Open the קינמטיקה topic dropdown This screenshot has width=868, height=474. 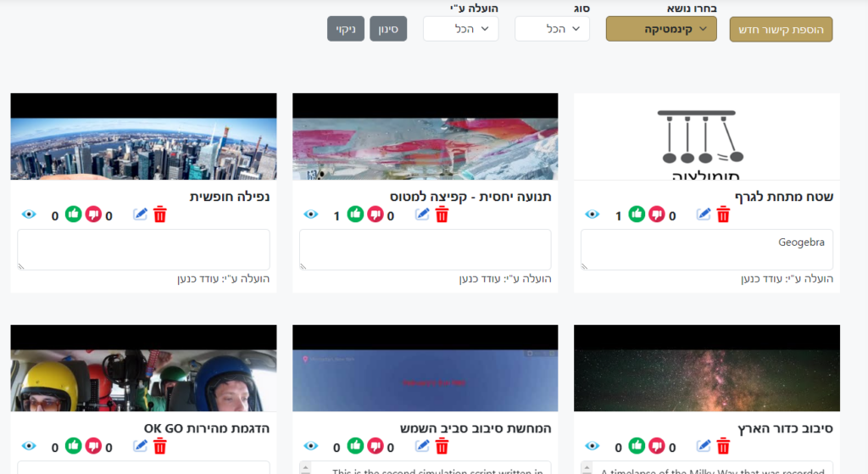[661, 29]
